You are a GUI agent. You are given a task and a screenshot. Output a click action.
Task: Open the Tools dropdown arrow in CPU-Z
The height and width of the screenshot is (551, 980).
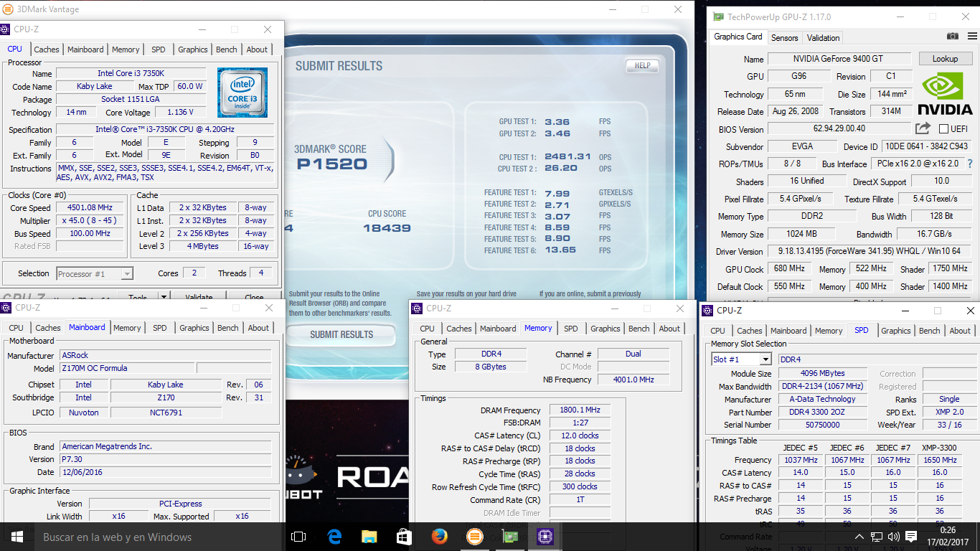164,297
